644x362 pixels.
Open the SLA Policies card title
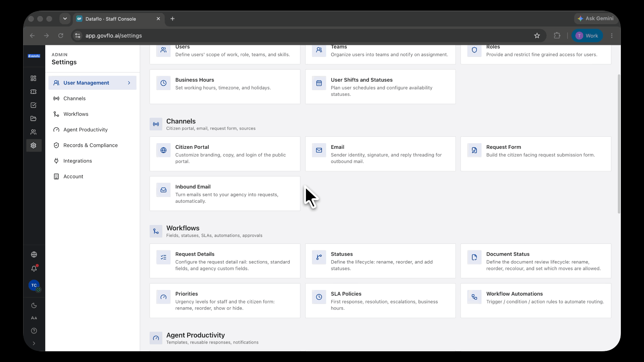click(x=346, y=294)
